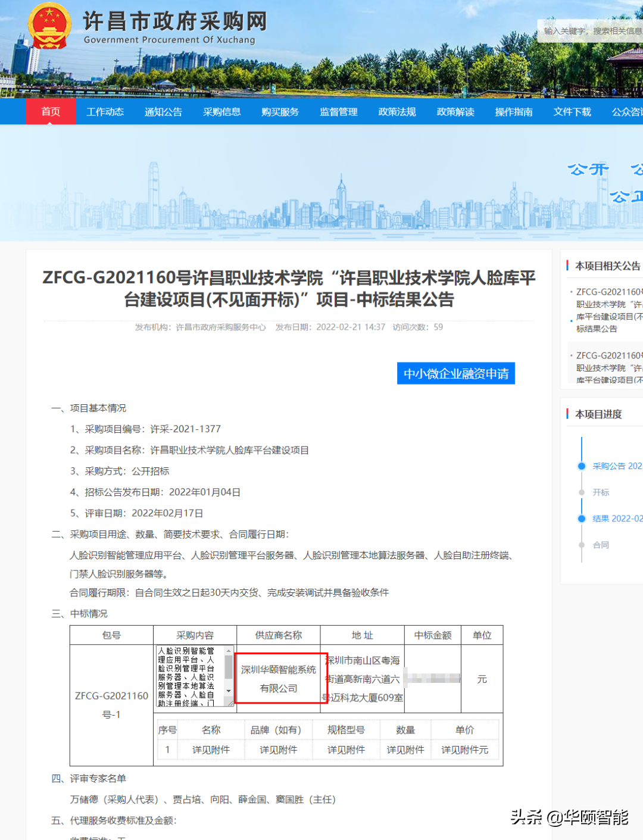Click the 四、评审专家名单 heading

89,779
